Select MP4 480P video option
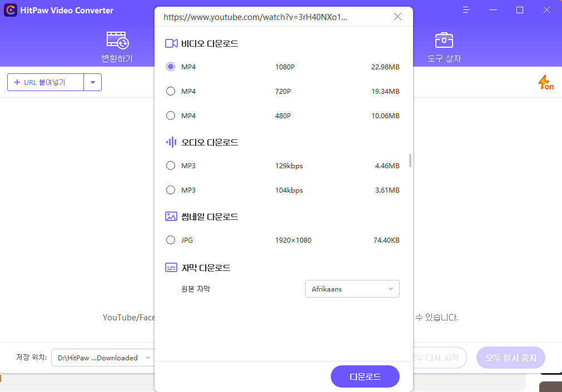The image size is (562, 392). (x=171, y=115)
